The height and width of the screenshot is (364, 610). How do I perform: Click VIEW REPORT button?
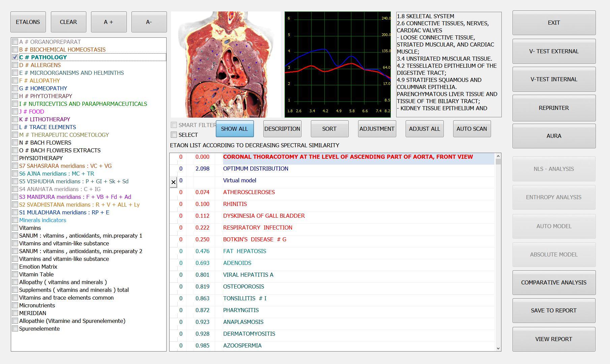coord(554,339)
